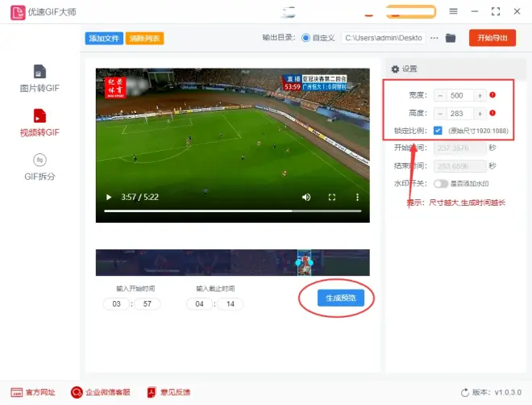The width and height of the screenshot is (532, 405).
Task: Click the start second field 57
Action: pos(148,304)
